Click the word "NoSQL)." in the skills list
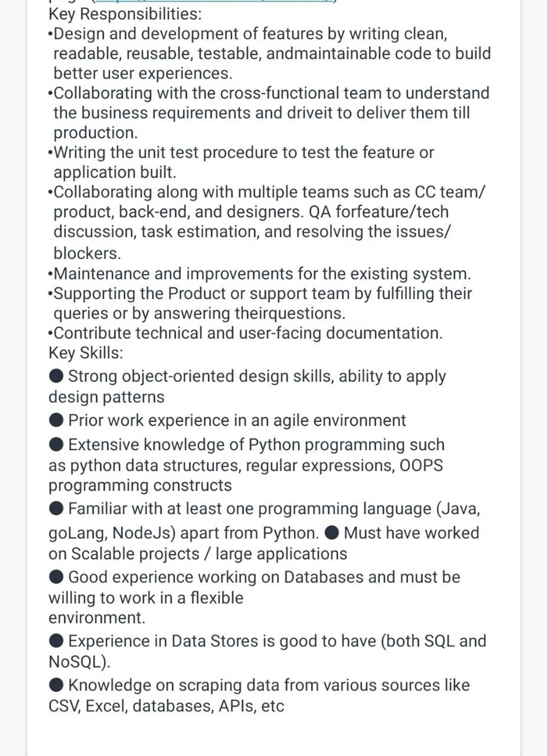Viewport: 547px width, 756px height. pos(80,662)
